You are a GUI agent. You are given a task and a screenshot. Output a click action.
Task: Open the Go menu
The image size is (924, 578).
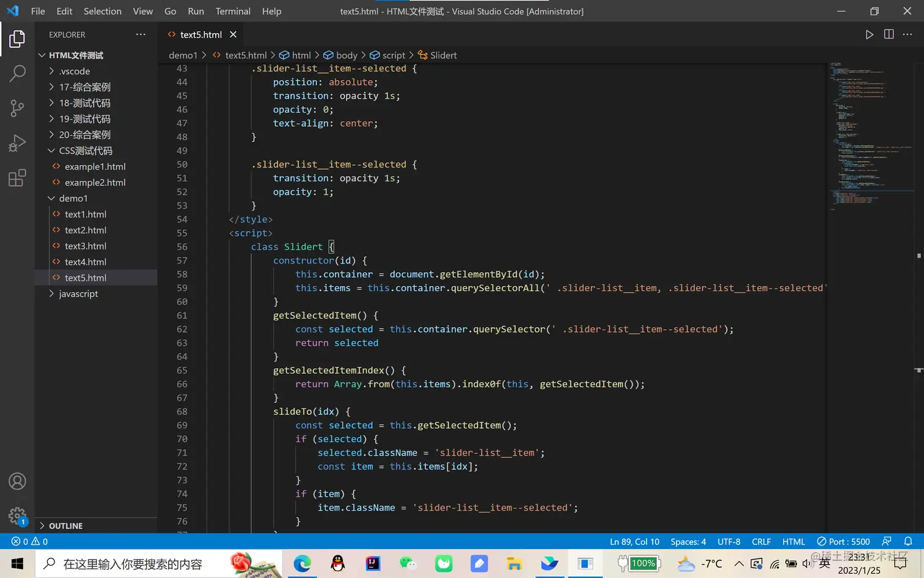[x=170, y=11]
